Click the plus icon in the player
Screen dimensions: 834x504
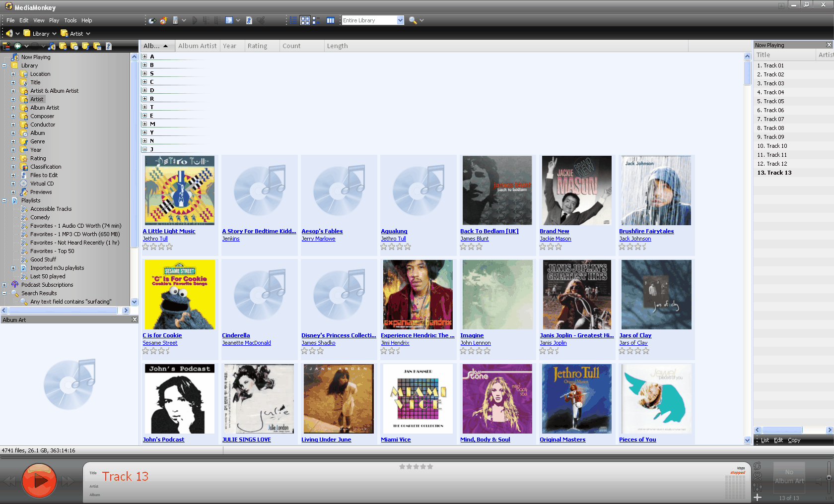[x=757, y=498]
